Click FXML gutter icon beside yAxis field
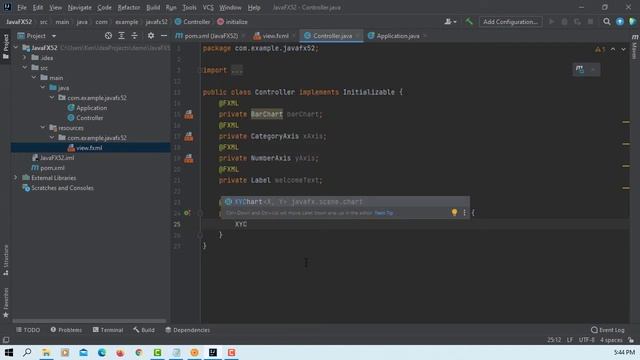640x360 pixels. (189, 158)
